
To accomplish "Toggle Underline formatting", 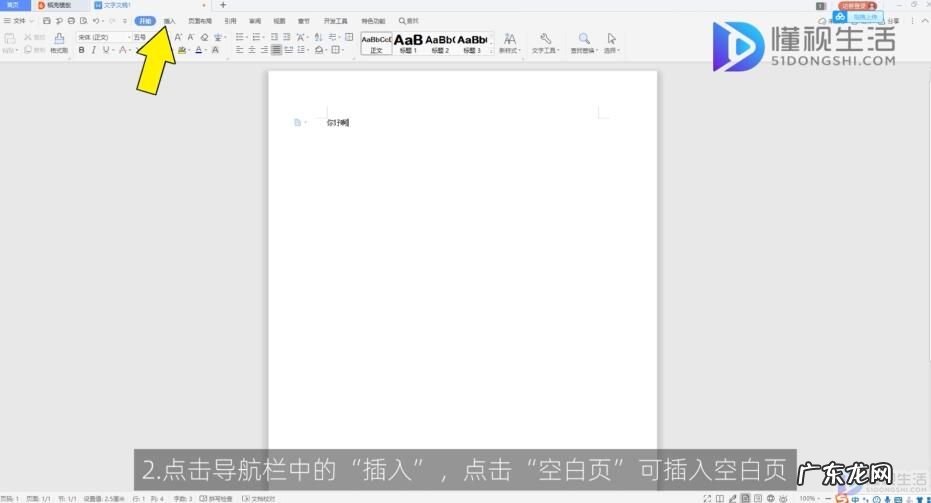I will pos(106,50).
